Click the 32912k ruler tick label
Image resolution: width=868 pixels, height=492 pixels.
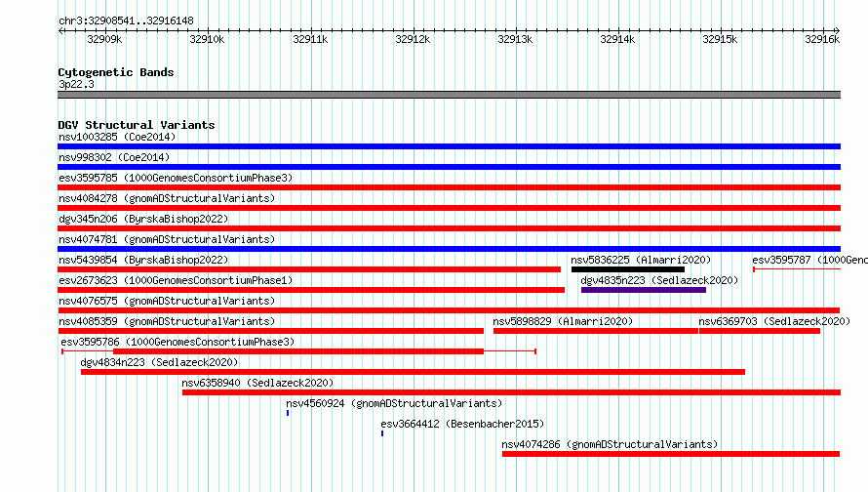tap(413, 39)
